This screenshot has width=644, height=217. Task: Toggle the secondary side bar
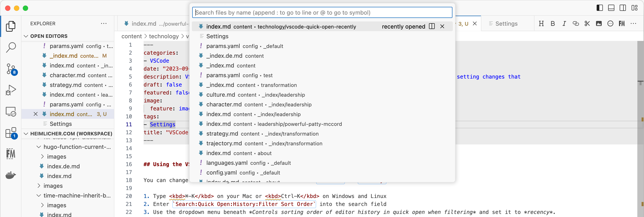(x=623, y=8)
